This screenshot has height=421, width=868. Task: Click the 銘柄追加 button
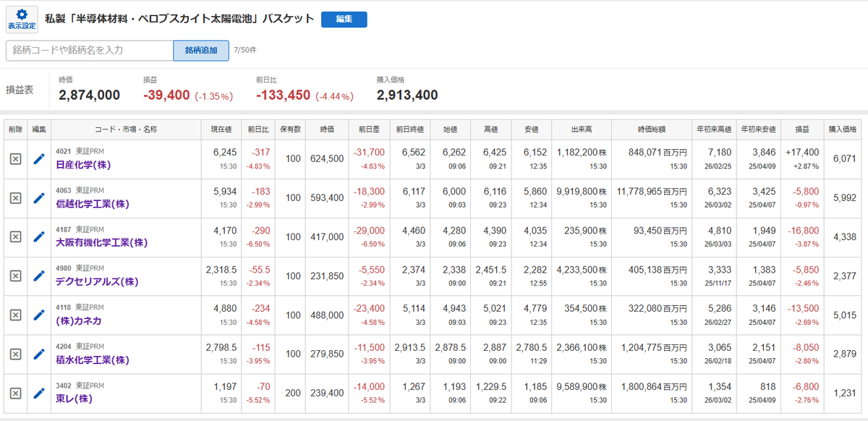pyautogui.click(x=201, y=51)
